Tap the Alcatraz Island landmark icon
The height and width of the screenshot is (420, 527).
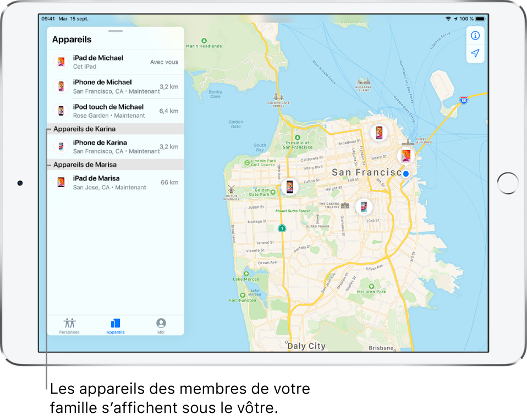363,81
